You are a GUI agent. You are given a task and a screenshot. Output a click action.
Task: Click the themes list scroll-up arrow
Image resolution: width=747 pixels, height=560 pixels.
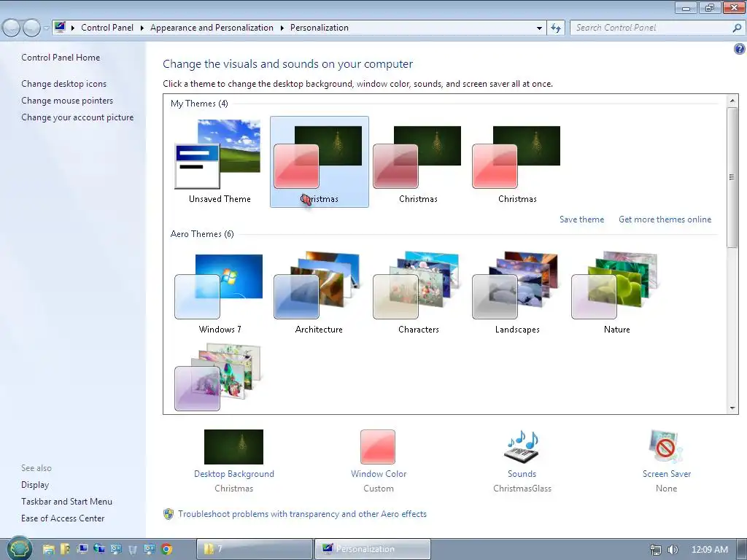click(x=732, y=101)
